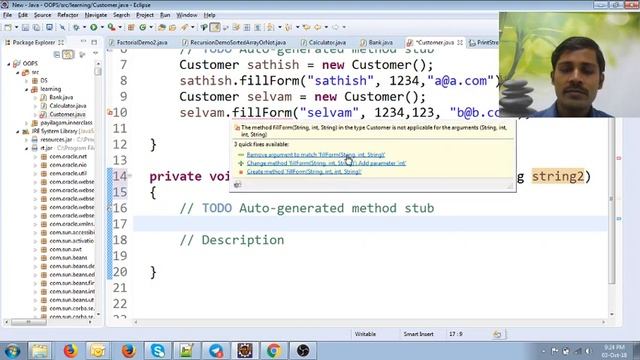This screenshot has width=640, height=360.
Task: Toggle Mark Occurrences toolbar button
Action: 215,27
